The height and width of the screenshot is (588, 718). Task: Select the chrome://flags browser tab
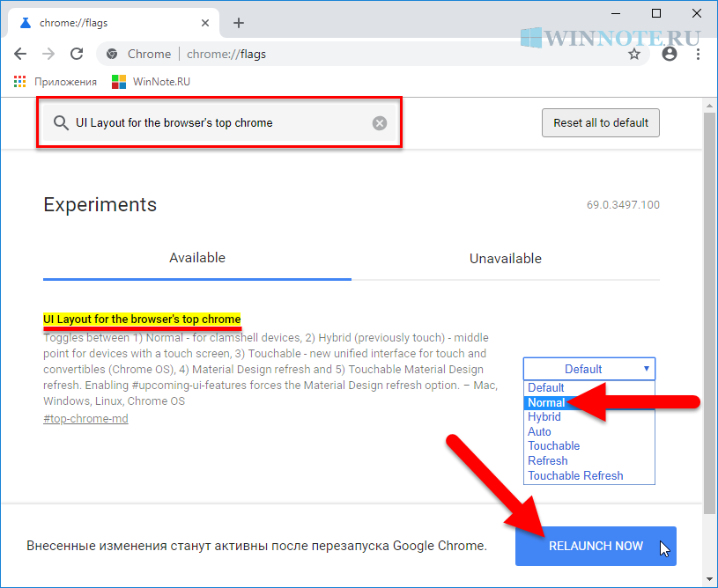point(112,23)
